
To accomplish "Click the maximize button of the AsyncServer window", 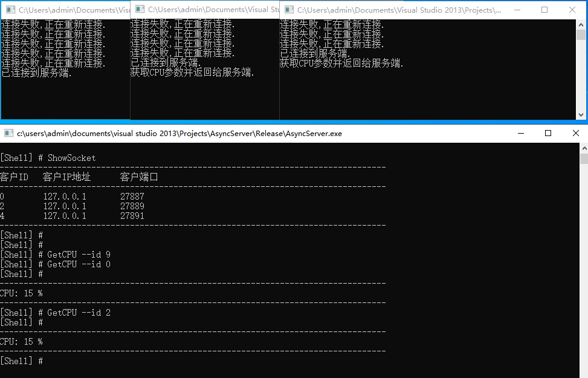I will coord(548,133).
